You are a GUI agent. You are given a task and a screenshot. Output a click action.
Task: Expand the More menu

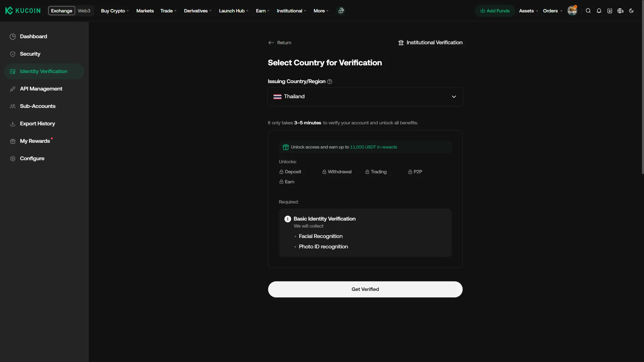point(321,11)
